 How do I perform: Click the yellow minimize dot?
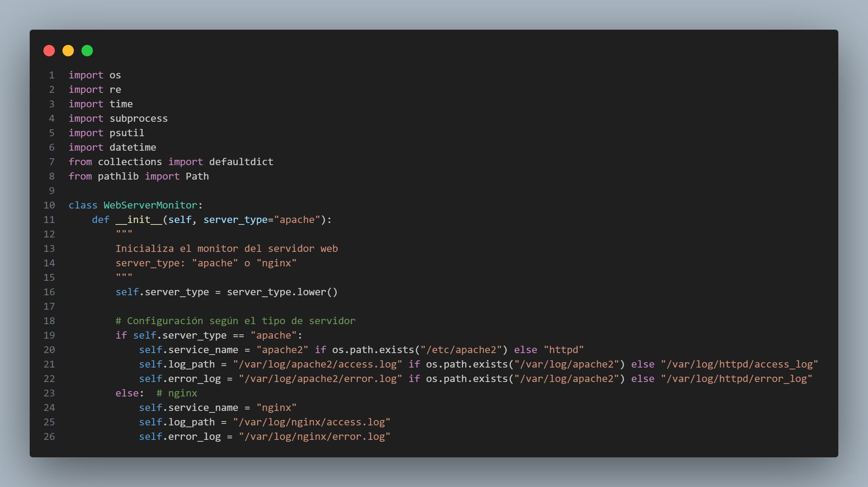click(x=68, y=51)
